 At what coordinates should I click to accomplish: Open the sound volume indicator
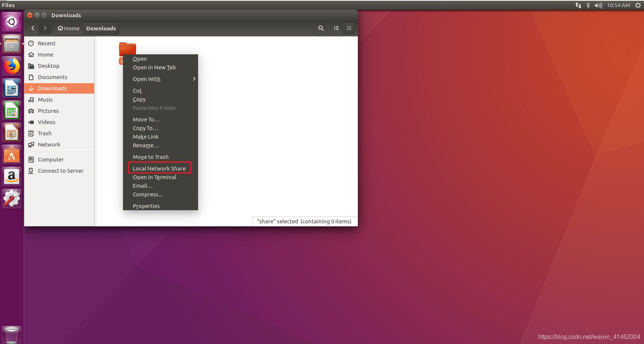click(598, 5)
